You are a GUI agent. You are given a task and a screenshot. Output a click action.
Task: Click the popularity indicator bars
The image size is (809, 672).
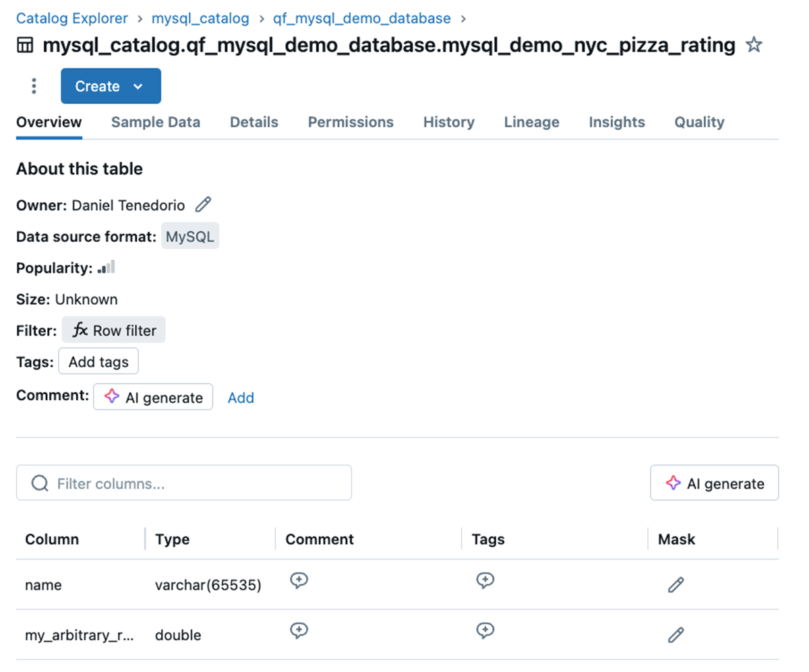[x=107, y=267]
